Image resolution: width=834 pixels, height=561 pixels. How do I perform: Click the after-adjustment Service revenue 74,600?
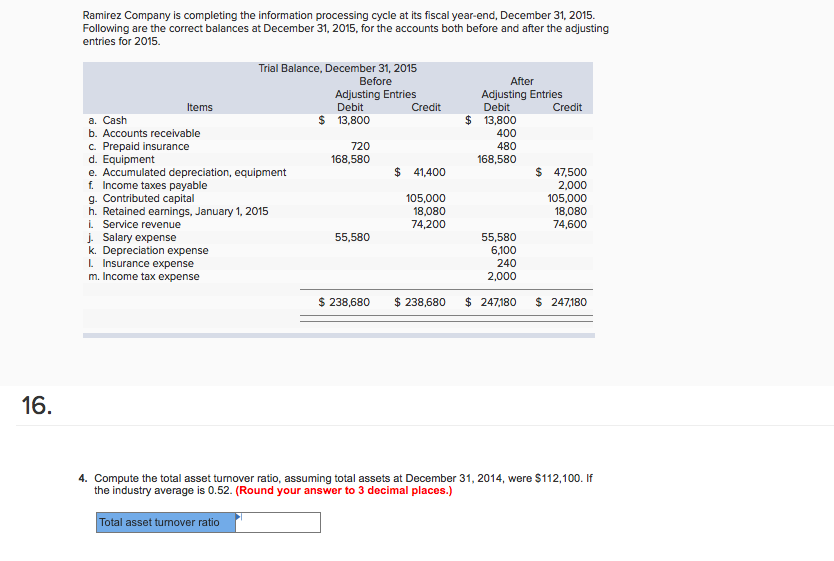tap(570, 224)
